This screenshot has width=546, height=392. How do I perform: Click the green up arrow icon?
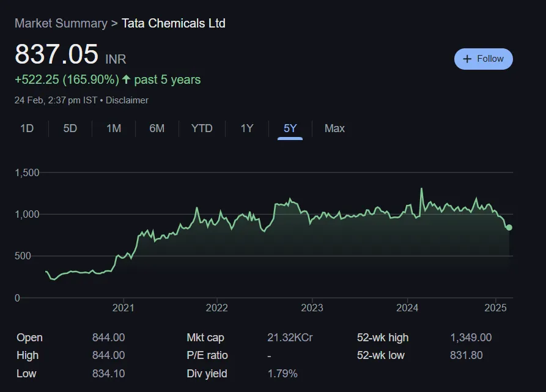[126, 80]
